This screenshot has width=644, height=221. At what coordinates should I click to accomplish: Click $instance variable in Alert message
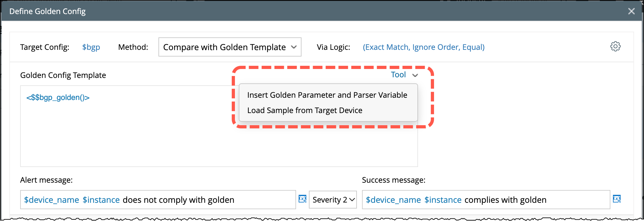click(x=101, y=200)
